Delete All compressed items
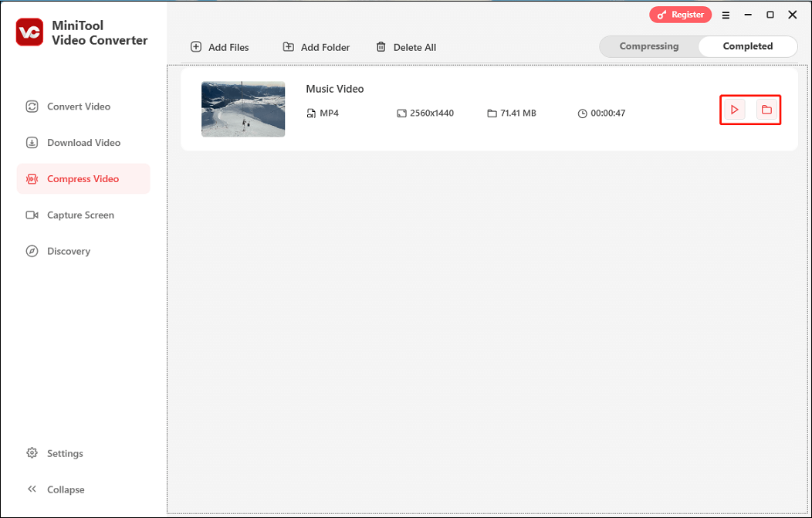Image resolution: width=812 pixels, height=518 pixels. pos(406,47)
